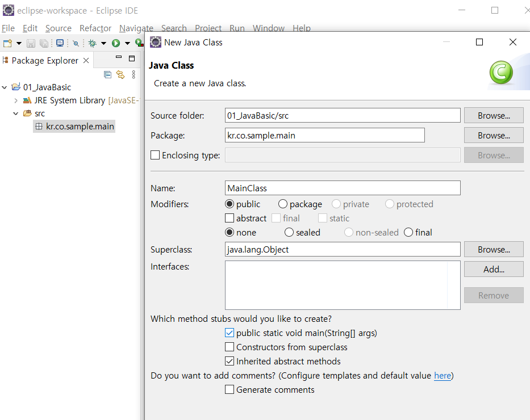Click the New wizard toolbar icon
The image size is (530, 420).
point(7,43)
